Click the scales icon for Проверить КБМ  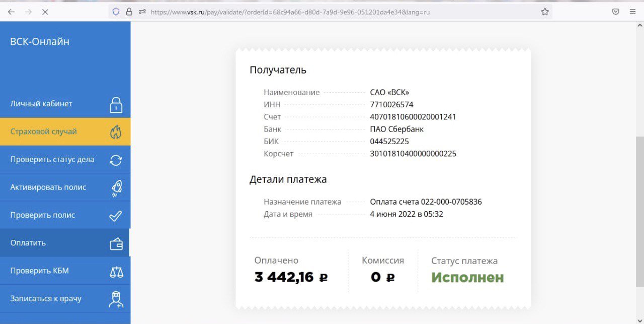tap(116, 272)
